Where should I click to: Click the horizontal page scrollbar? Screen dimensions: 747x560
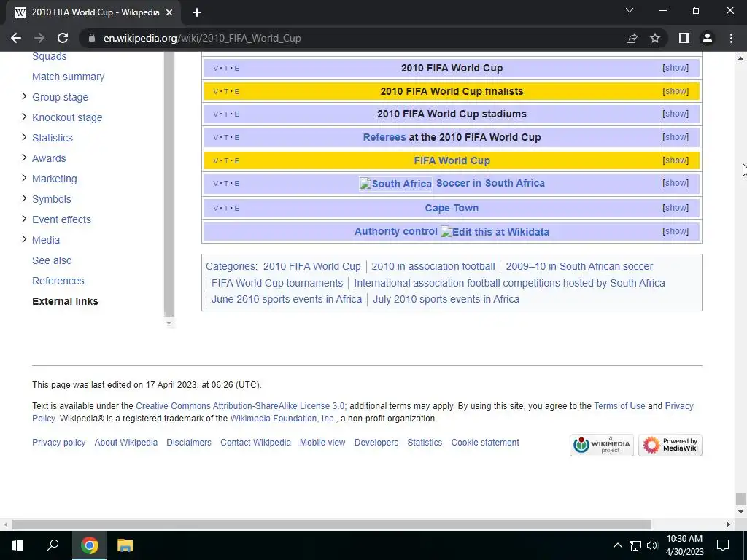332,524
